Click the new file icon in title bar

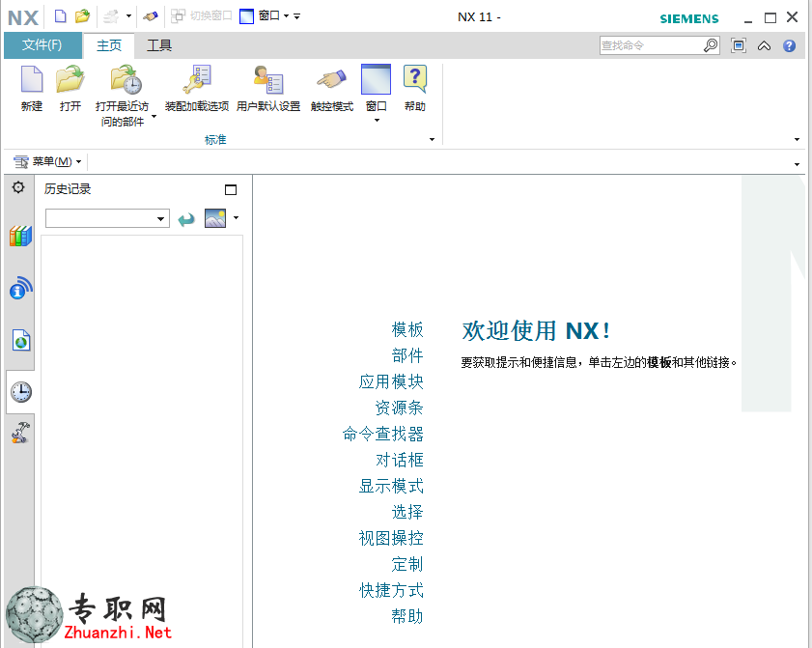click(x=61, y=16)
